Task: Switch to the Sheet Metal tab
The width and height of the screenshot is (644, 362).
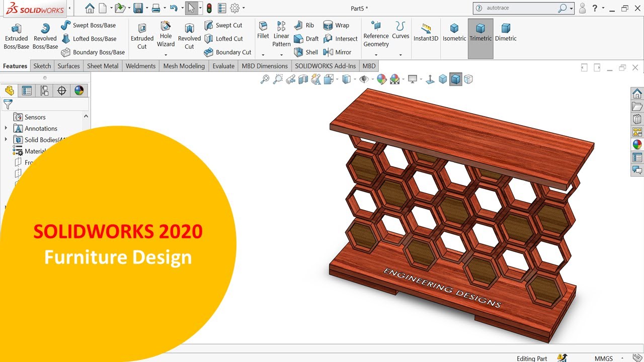Action: click(x=103, y=66)
